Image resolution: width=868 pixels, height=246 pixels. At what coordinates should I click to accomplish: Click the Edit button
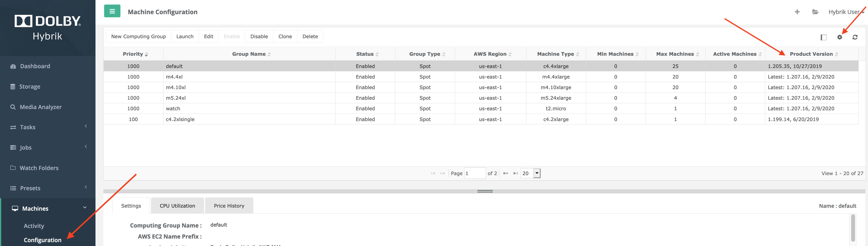[x=208, y=37]
